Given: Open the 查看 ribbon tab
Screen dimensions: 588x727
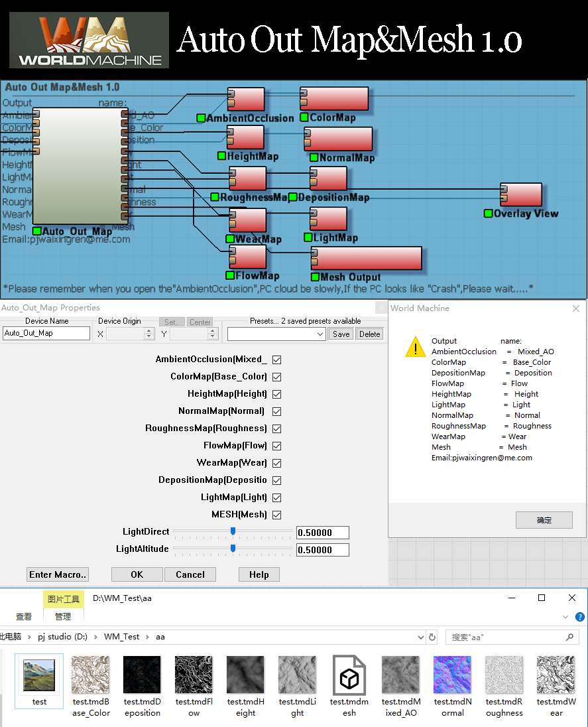Looking at the screenshot, I should tap(24, 617).
